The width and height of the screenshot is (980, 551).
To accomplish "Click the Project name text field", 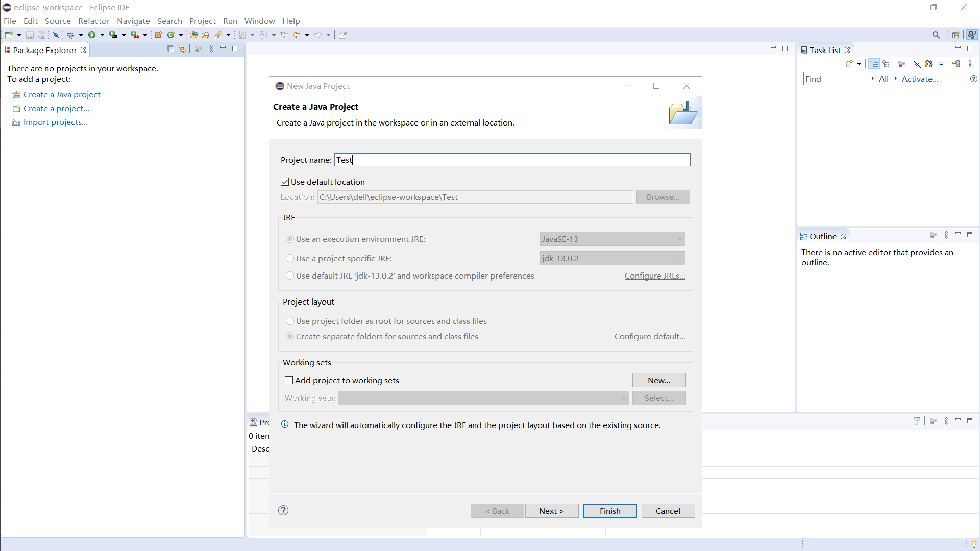I will pyautogui.click(x=512, y=160).
